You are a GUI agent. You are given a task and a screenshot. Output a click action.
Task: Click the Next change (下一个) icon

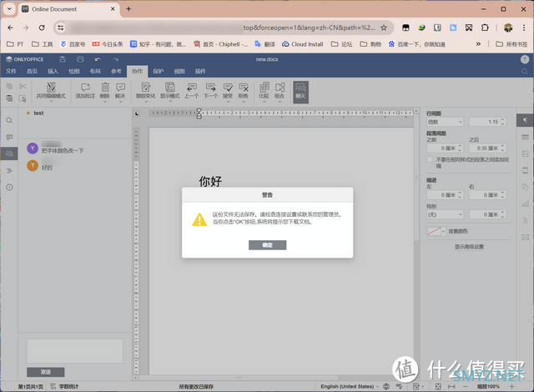click(211, 91)
